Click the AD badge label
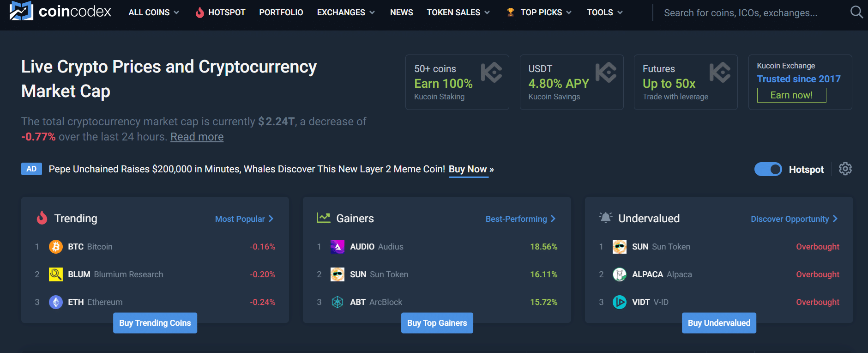Screen dimensions: 868x353 [x=31, y=169]
